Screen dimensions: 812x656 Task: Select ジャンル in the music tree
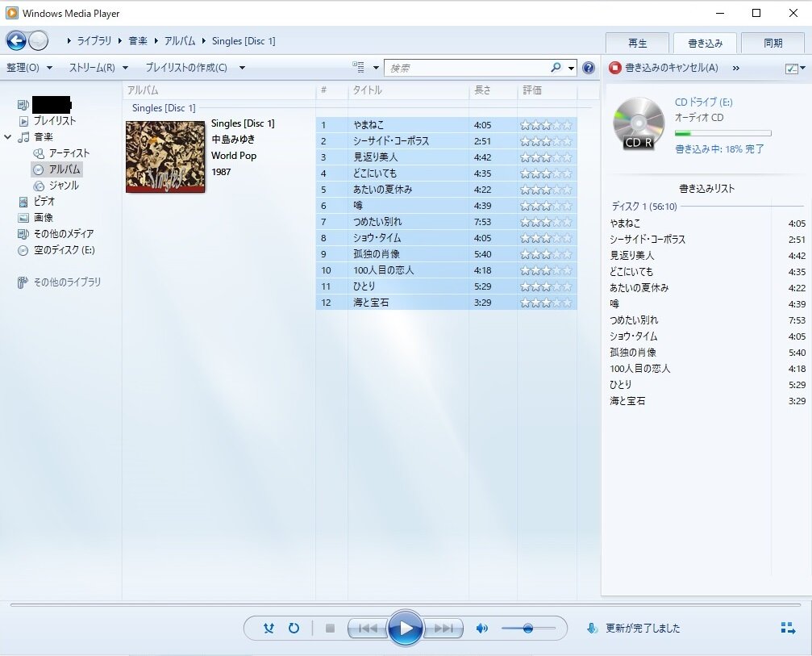64,185
